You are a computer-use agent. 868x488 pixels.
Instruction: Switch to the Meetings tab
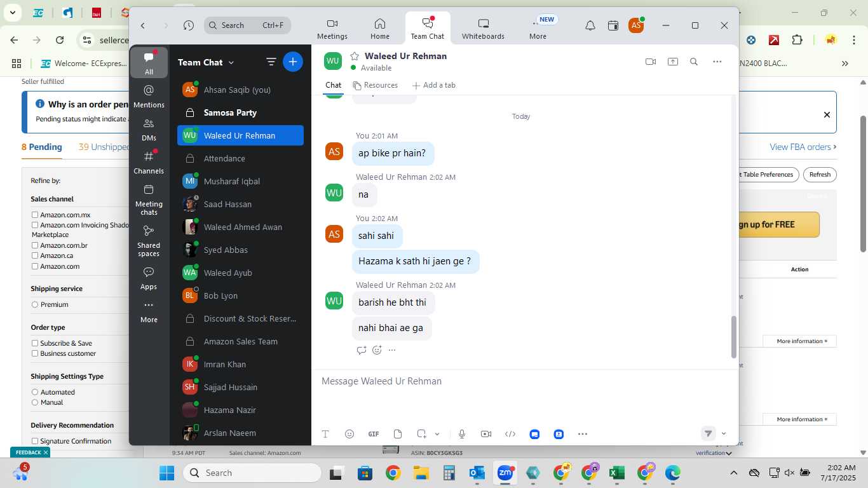click(332, 29)
